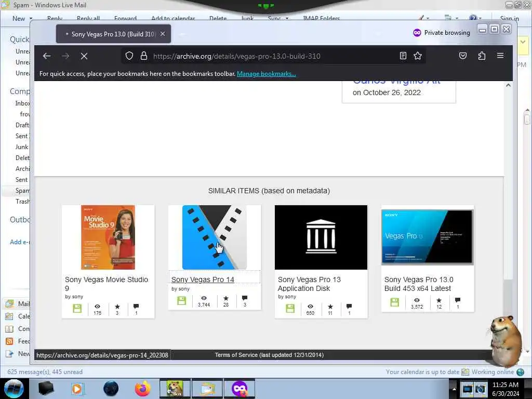Open Windows Media Player taskbar icon
This screenshot has width=532, height=399.
(77, 389)
